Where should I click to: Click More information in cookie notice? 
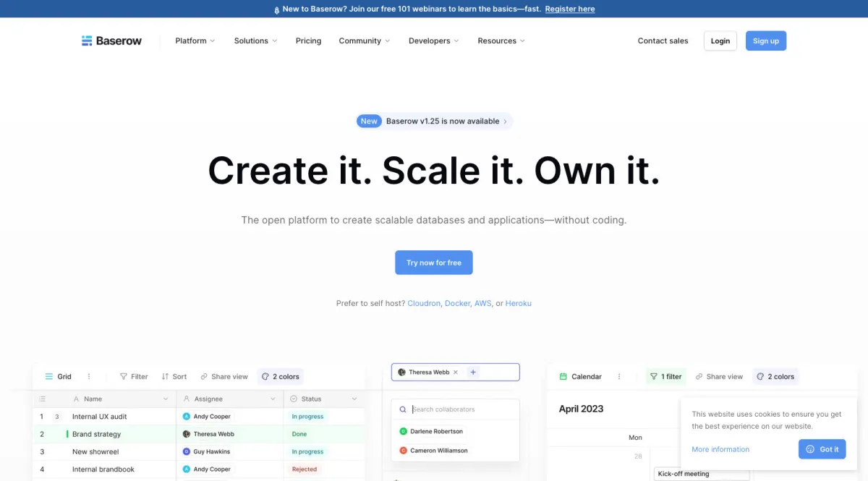point(720,449)
